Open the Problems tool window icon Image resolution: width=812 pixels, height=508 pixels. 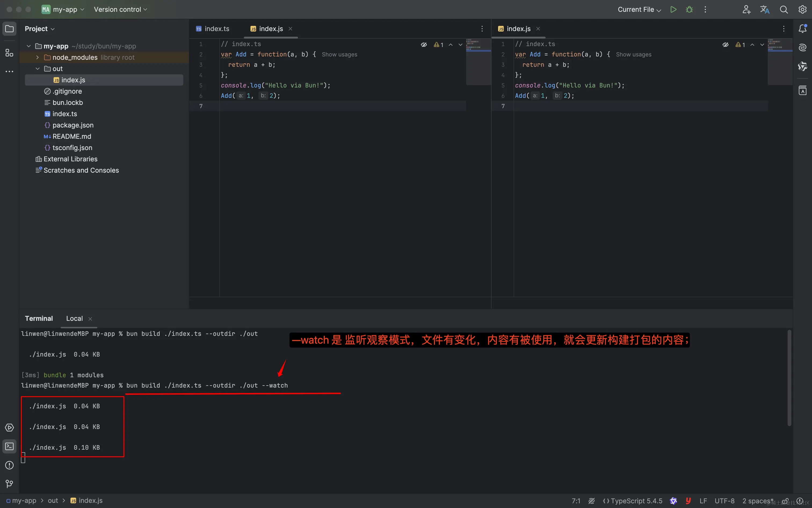9,465
